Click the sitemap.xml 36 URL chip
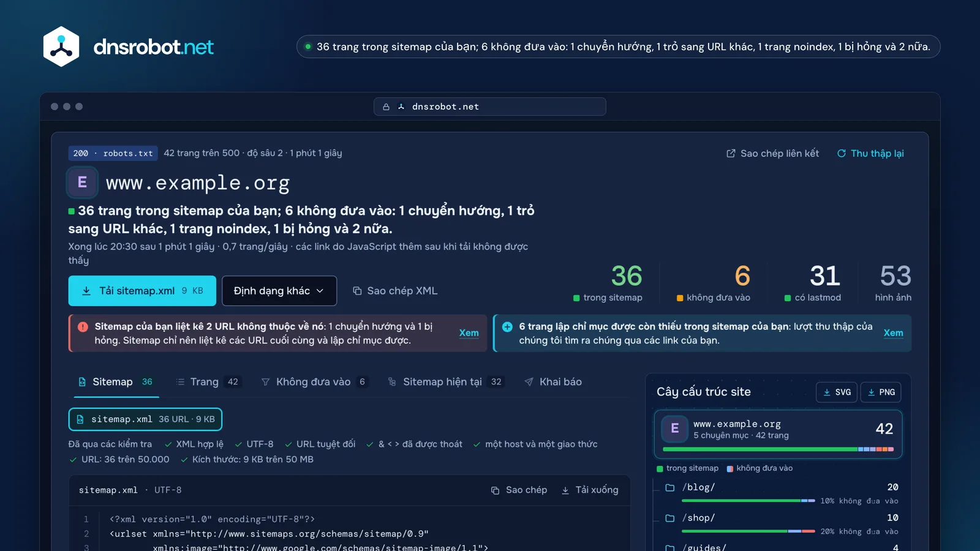The image size is (980, 551). [145, 419]
